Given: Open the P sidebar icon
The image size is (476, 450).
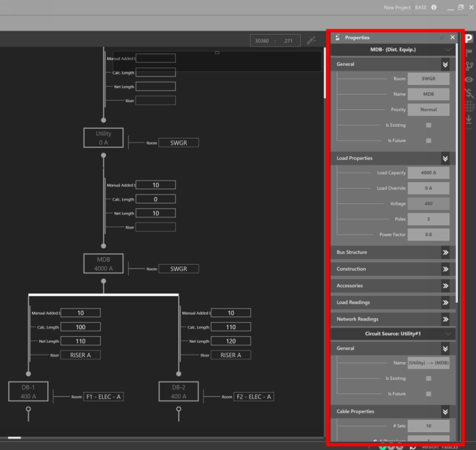Looking at the screenshot, I should (x=469, y=38).
